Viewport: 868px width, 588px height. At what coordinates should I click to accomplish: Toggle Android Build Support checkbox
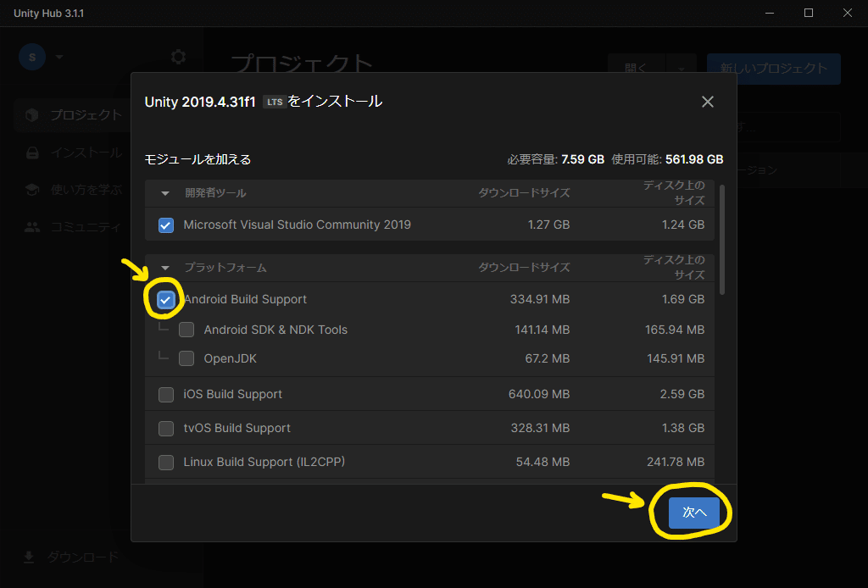click(166, 299)
